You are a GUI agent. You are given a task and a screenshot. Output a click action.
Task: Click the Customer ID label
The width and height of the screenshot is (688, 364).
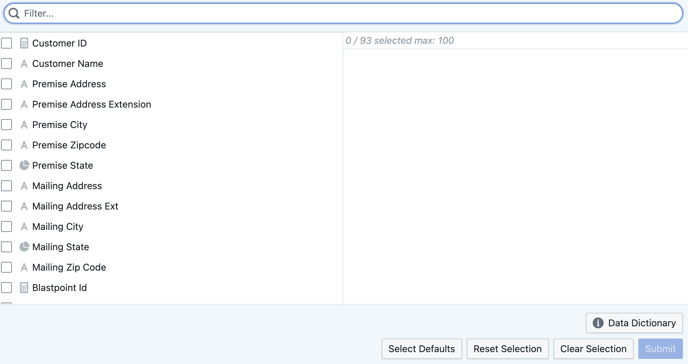point(60,43)
